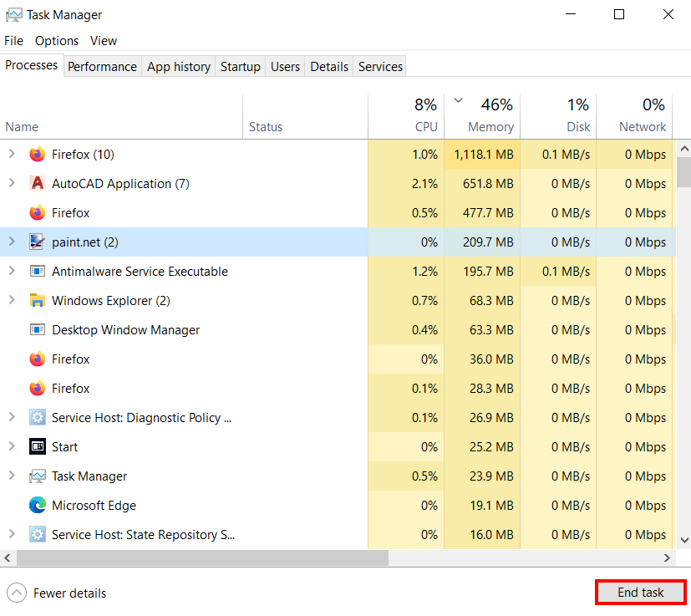Click the vertical scrollbar thumb

pos(684,172)
